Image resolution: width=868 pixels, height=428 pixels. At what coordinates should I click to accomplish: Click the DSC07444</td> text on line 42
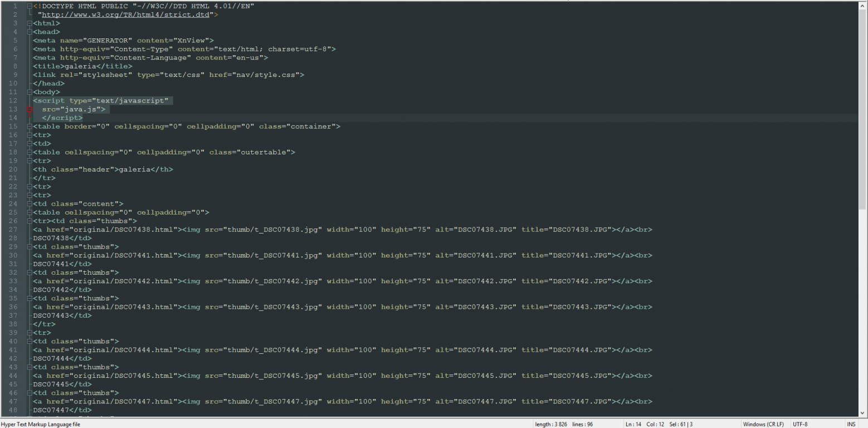[x=62, y=358]
